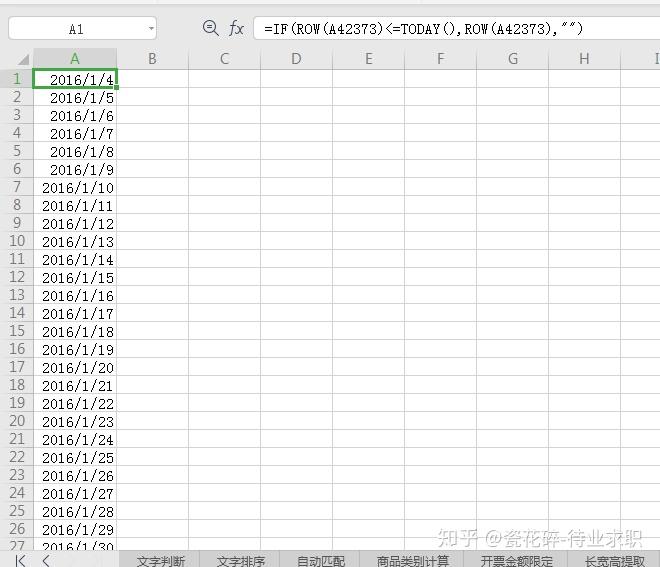This screenshot has width=660, height=567.
Task: Select row 12 header
Action: coord(17,277)
